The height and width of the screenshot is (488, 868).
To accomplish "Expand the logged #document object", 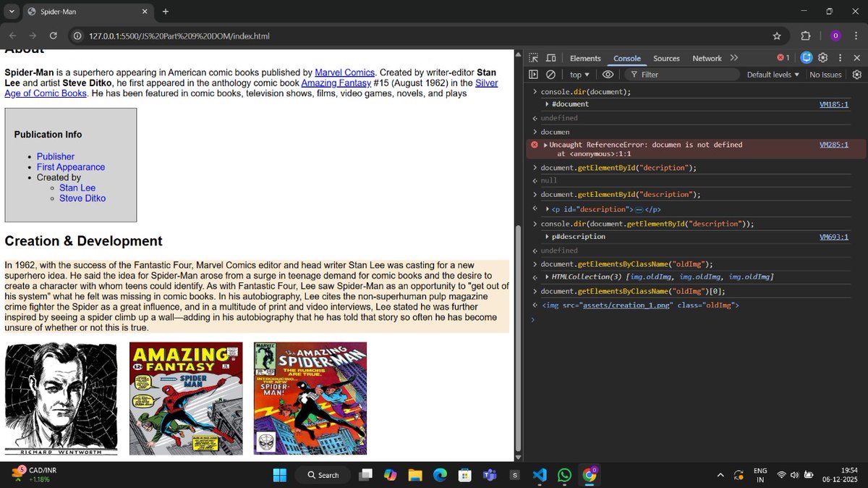I will pyautogui.click(x=548, y=104).
